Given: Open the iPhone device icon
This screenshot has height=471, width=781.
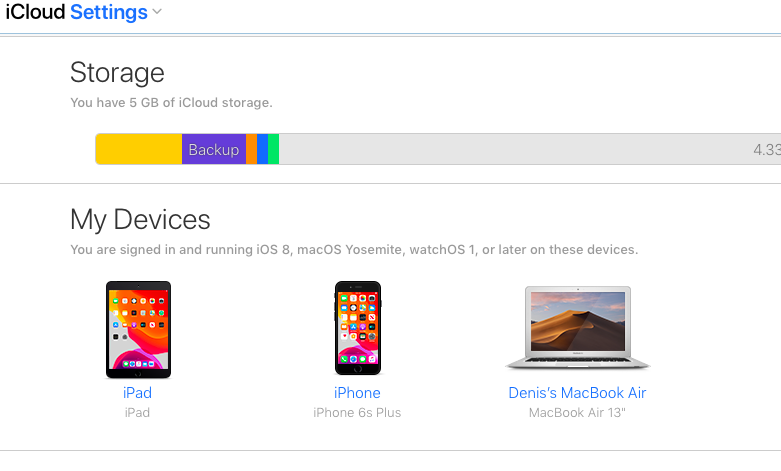Looking at the screenshot, I should tap(358, 328).
